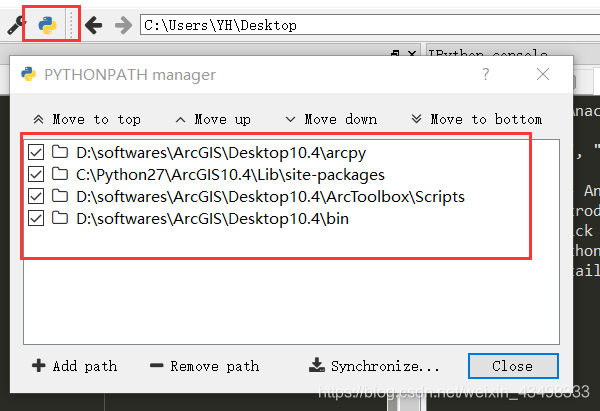600x411 pixels.
Task: Click the folder icon of the arcpy path
Action: (60, 152)
